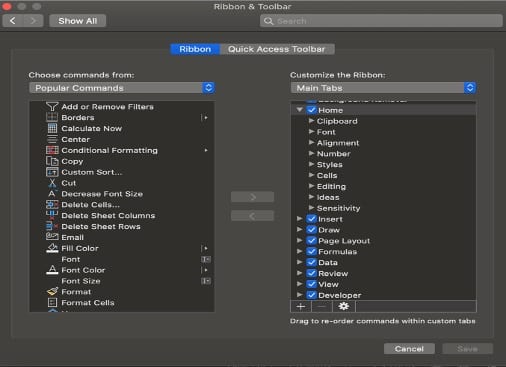The width and height of the screenshot is (506, 367).
Task: Uncheck the Developer tab checkbox
Action: 312,295
